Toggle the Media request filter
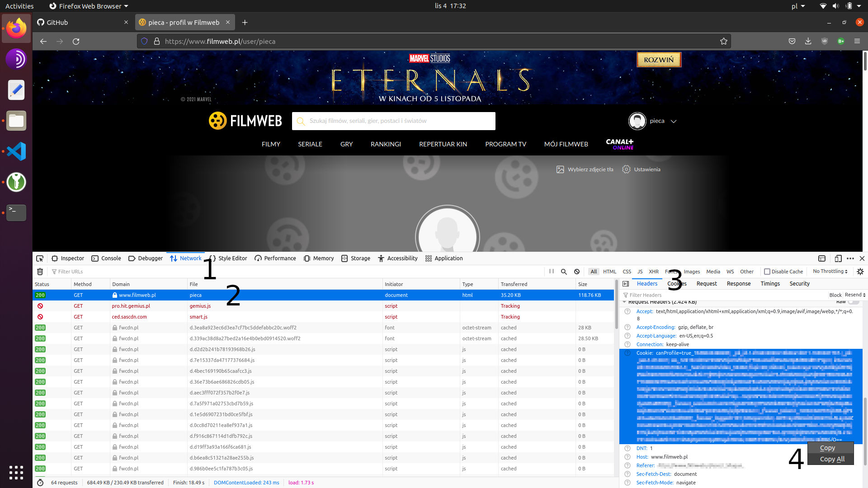This screenshot has width=868, height=488. 713,272
